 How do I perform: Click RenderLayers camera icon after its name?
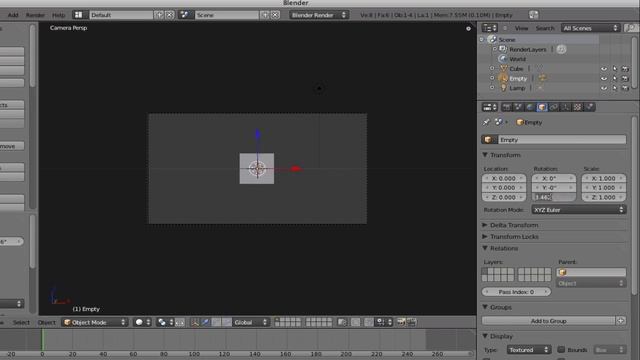[x=561, y=49]
